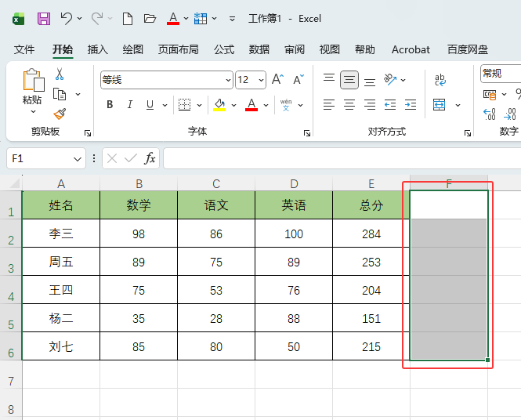Click quick-access font color A icon

tap(173, 18)
